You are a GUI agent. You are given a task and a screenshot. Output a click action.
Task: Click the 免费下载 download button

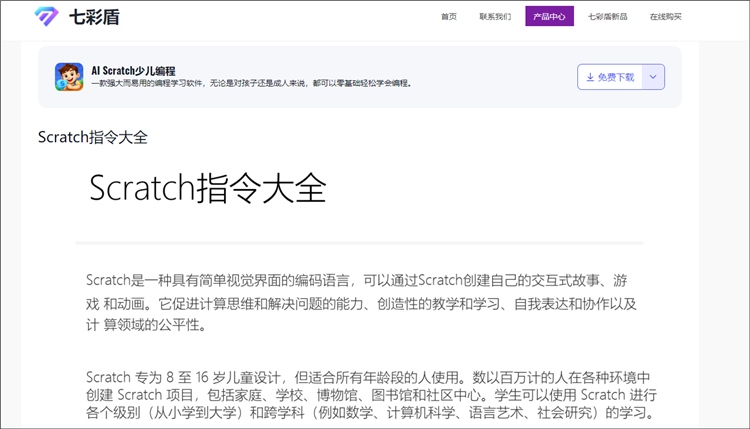click(x=610, y=77)
